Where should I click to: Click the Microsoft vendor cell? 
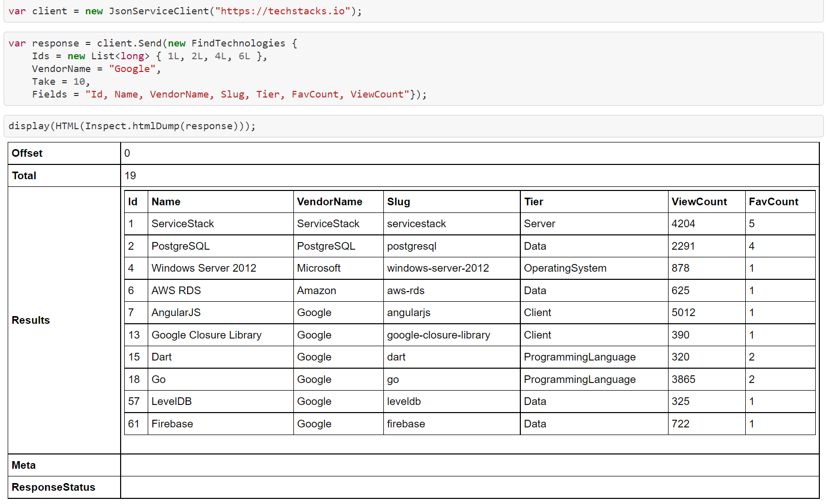tap(338, 268)
